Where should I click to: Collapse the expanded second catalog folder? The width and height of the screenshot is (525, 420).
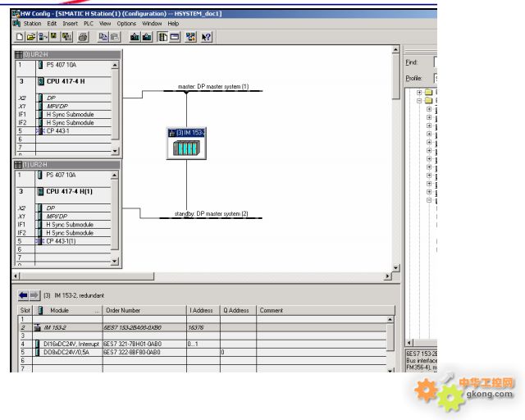point(419,100)
